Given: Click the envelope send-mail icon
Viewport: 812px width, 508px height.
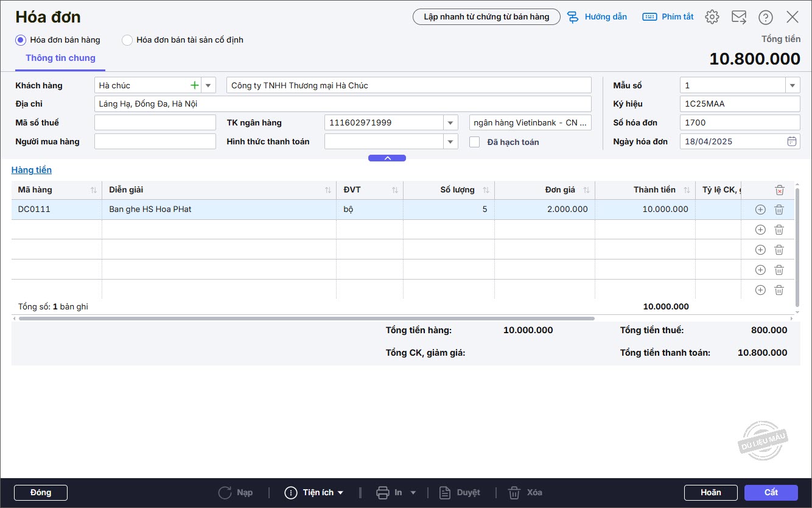Looking at the screenshot, I should coord(739,17).
